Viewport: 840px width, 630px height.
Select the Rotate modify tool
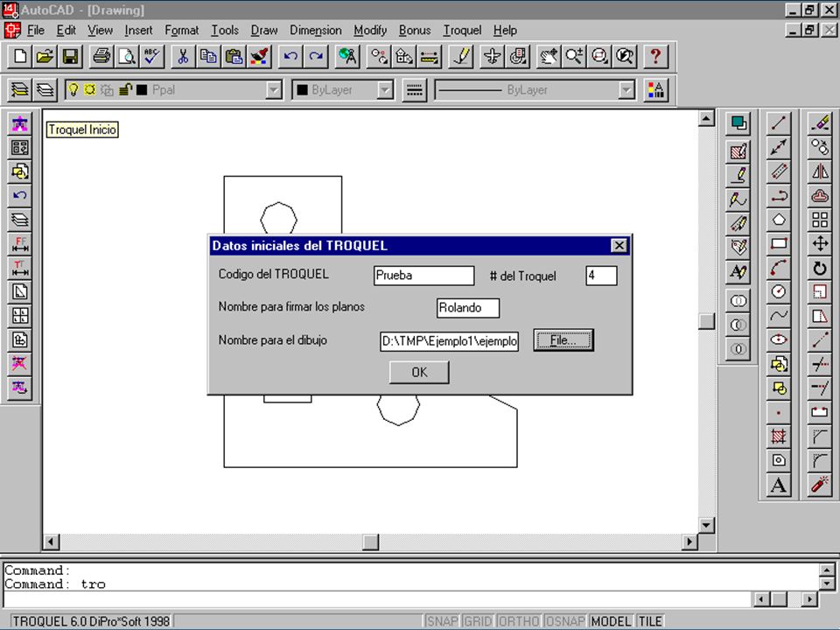(x=820, y=268)
